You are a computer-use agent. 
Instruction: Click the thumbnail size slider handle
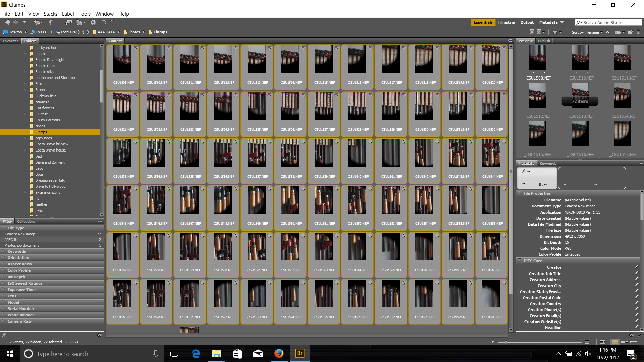[x=506, y=342]
